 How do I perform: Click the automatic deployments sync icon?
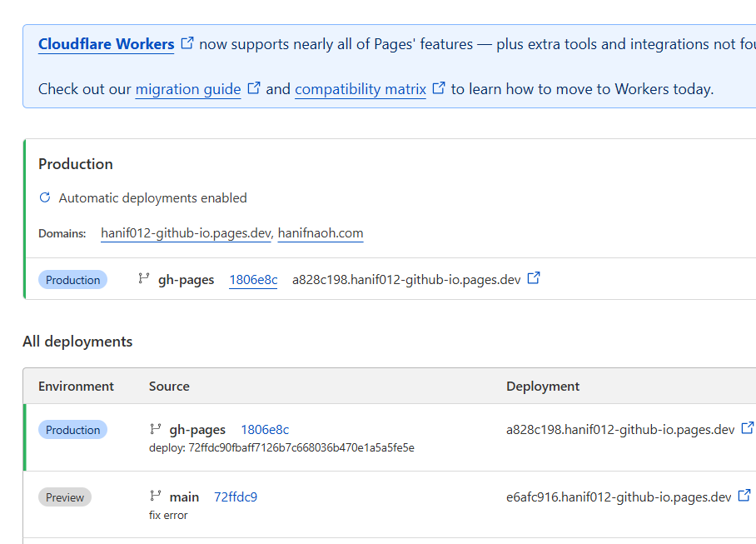(x=43, y=197)
